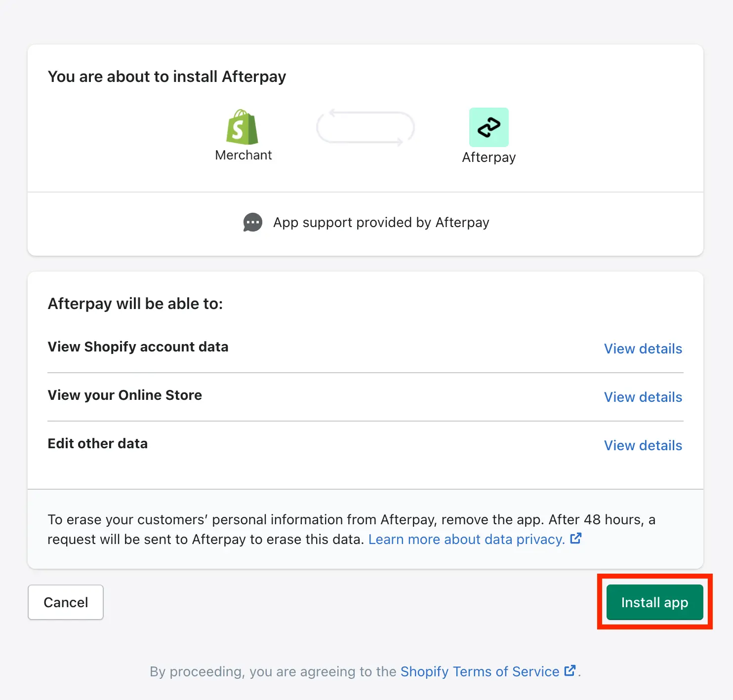Expand details for View Shopify account data
This screenshot has height=700, width=733.
[643, 349]
